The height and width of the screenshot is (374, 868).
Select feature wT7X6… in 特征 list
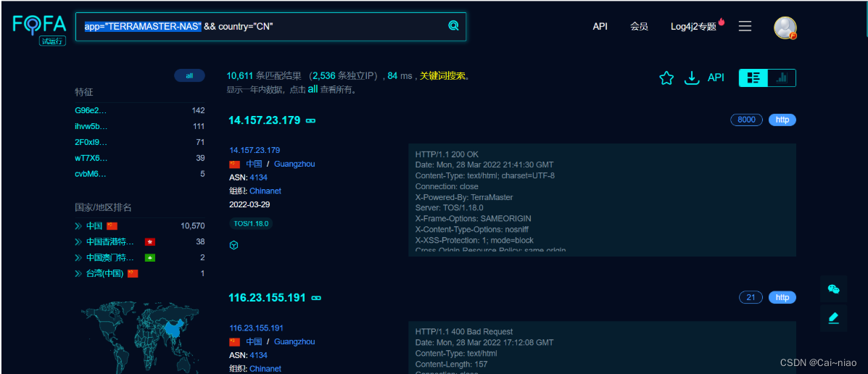point(91,158)
